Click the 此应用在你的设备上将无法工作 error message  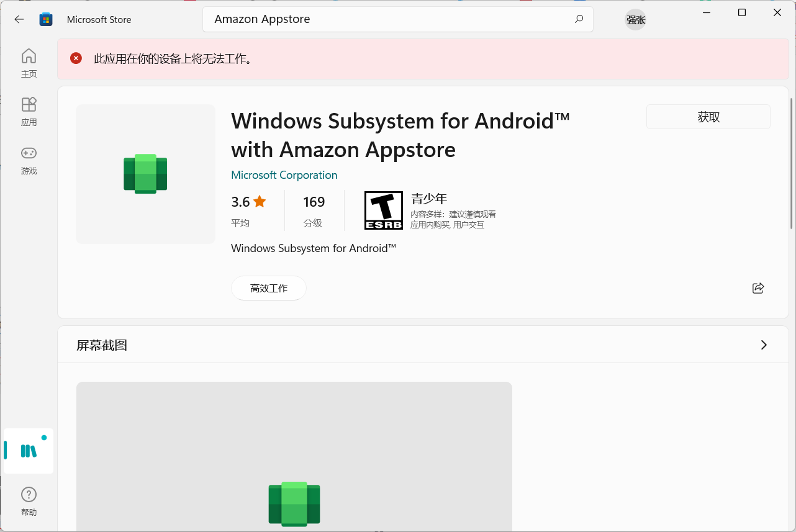click(173, 59)
